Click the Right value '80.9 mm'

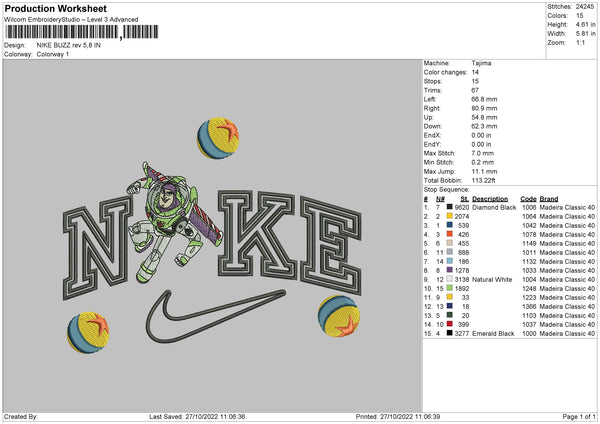[484, 108]
